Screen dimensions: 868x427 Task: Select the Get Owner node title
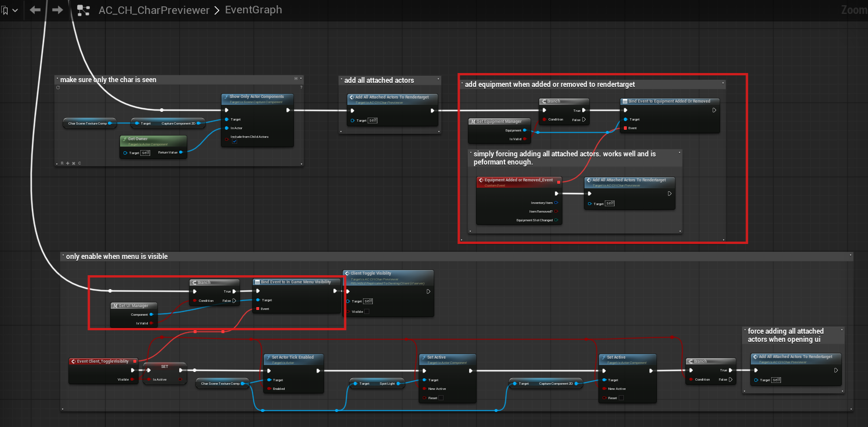138,139
